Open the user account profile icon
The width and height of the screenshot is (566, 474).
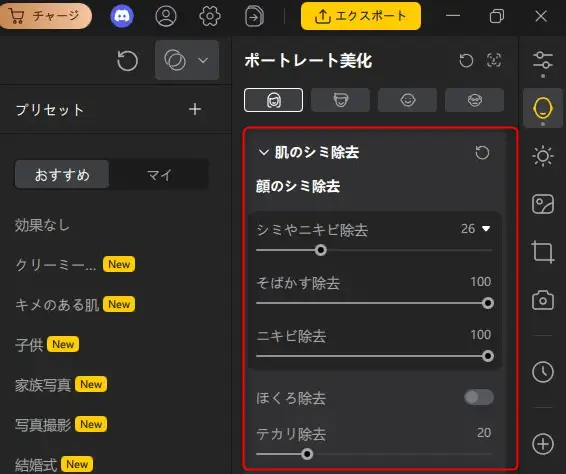(x=166, y=16)
